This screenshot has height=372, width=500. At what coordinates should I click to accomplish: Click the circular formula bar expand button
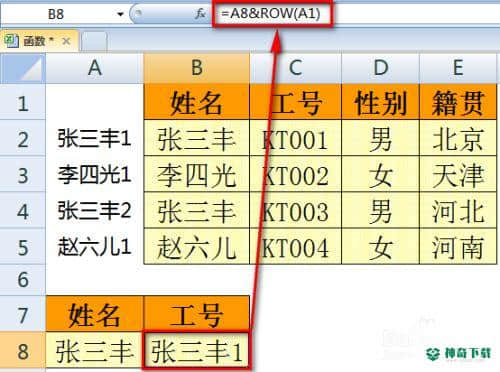coord(137,13)
